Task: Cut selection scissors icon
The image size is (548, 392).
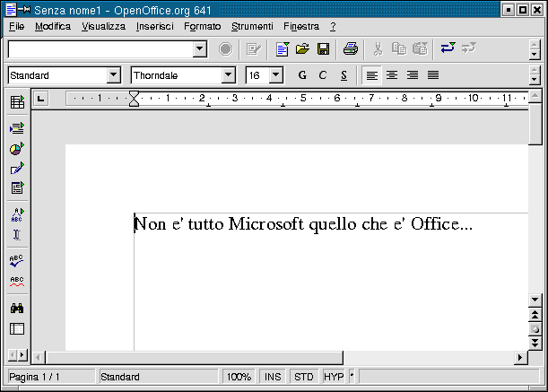Action: pos(378,49)
